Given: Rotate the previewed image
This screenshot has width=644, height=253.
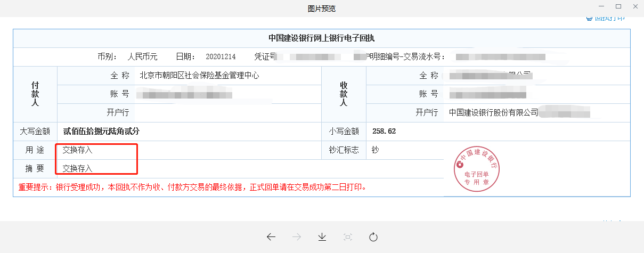Looking at the screenshot, I should [373, 237].
